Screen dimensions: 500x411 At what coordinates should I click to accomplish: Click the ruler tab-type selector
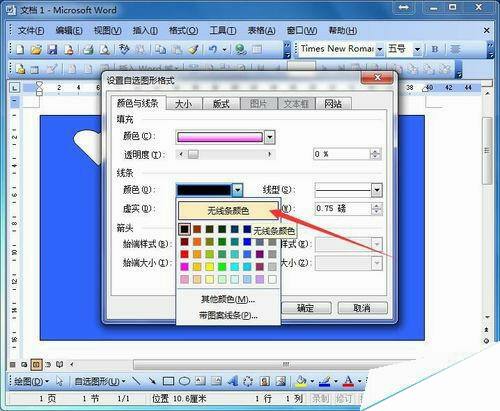tap(14, 88)
